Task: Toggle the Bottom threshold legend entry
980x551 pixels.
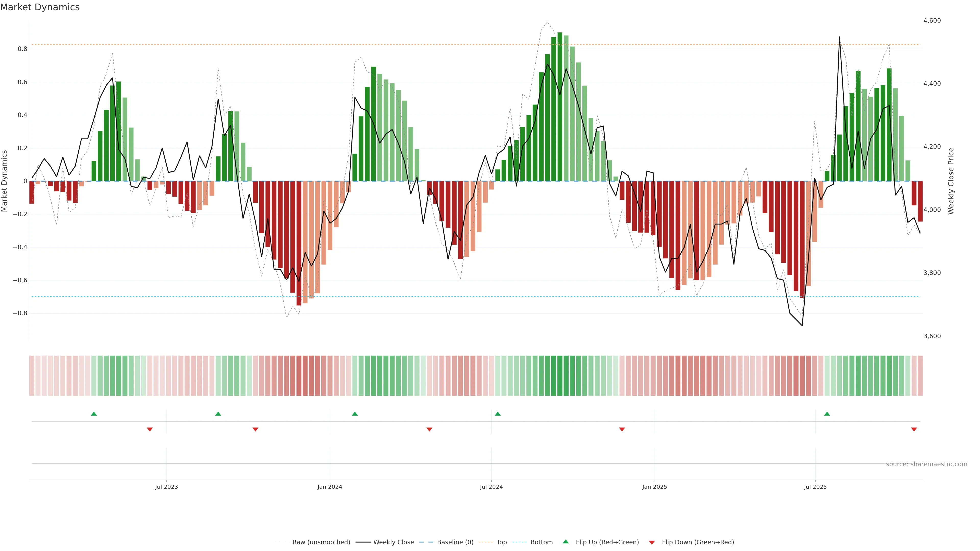Action: coord(541,542)
